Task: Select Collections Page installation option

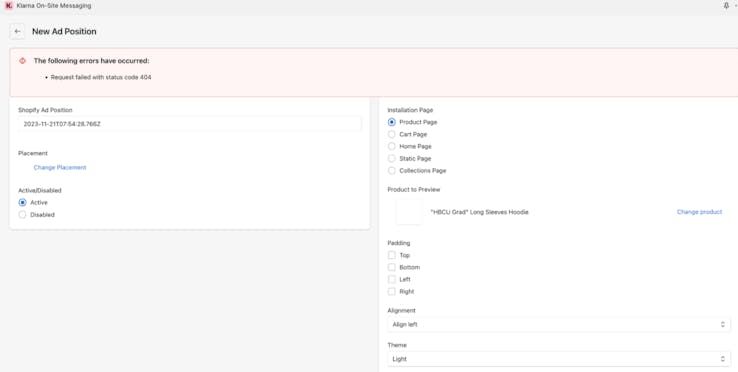Action: coord(392,170)
